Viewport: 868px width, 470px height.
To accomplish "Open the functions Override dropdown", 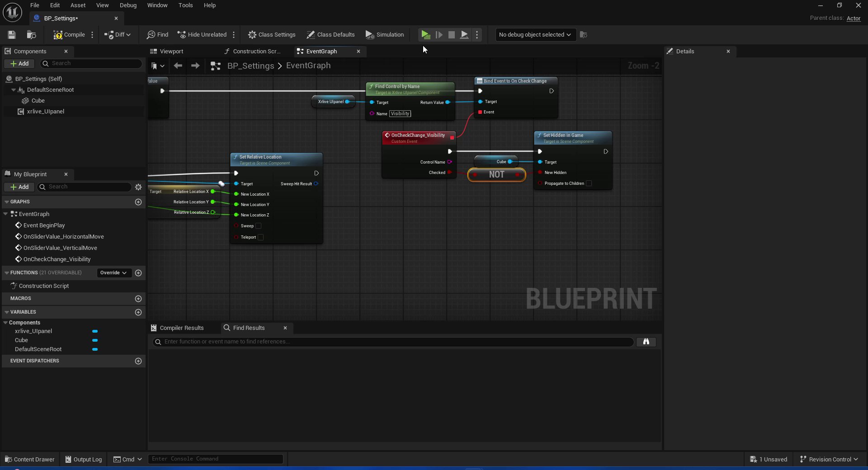I will [113, 273].
